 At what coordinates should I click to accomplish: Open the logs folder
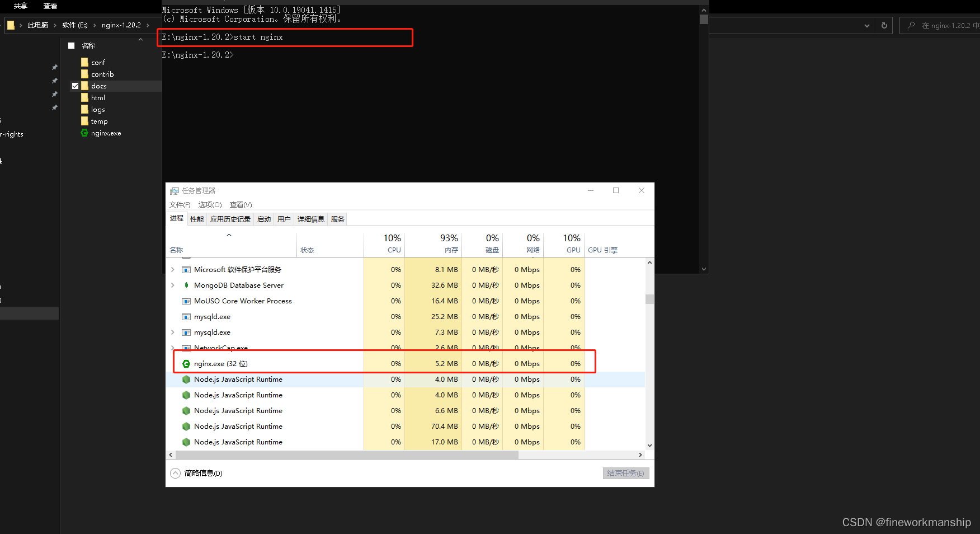click(97, 109)
